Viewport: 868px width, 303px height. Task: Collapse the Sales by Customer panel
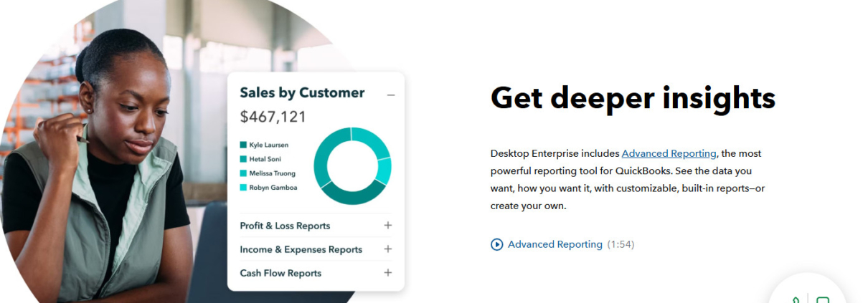click(x=390, y=95)
